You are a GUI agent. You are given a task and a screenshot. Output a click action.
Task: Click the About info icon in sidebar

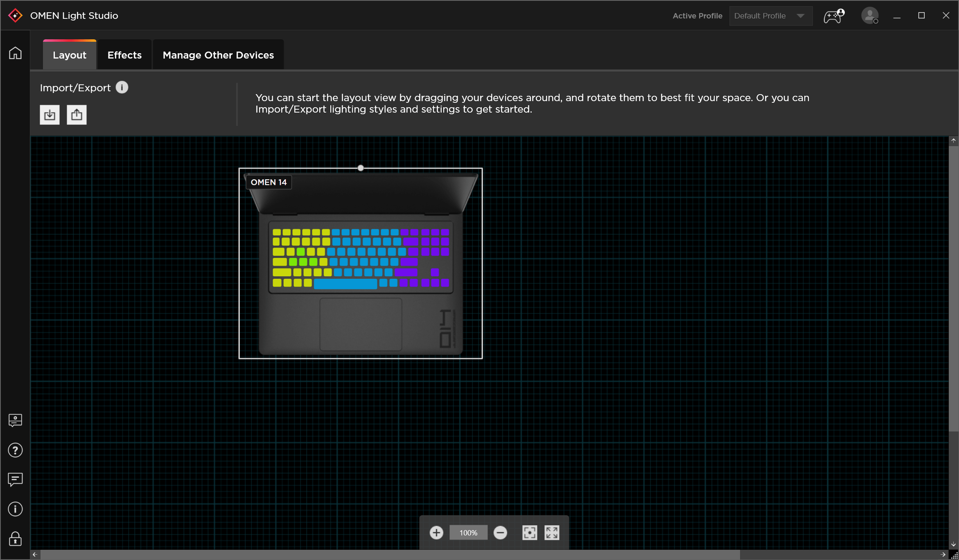click(x=15, y=509)
